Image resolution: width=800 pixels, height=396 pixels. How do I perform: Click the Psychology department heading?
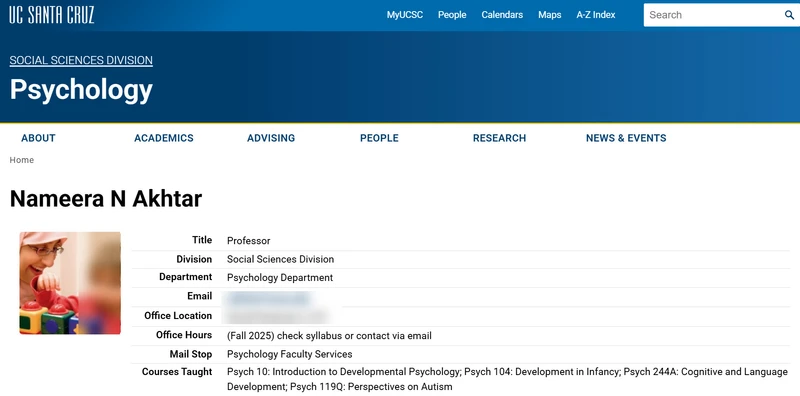click(x=81, y=90)
